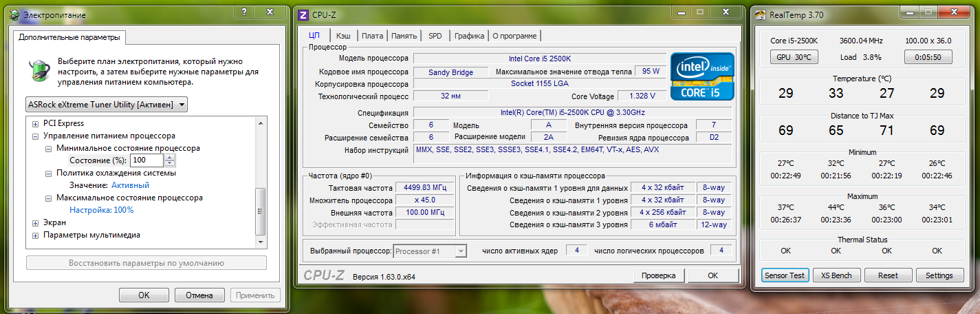Launch XS Bench in RealTemp
This screenshot has width=980, height=314.
coord(836,275)
